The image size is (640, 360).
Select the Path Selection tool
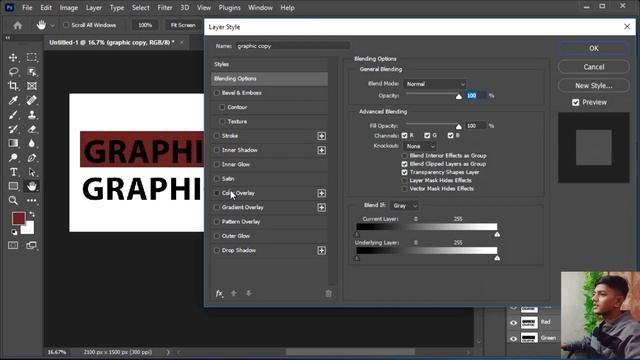click(x=31, y=172)
